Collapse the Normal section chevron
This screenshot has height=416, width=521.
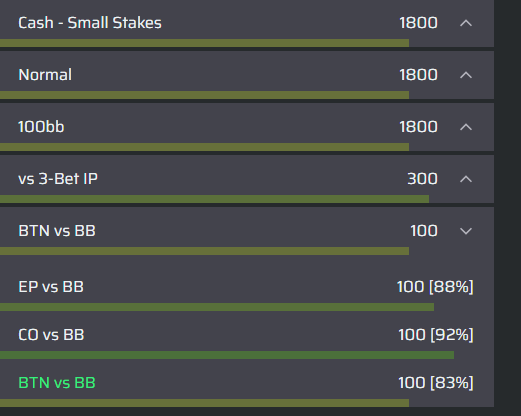pyautogui.click(x=466, y=75)
